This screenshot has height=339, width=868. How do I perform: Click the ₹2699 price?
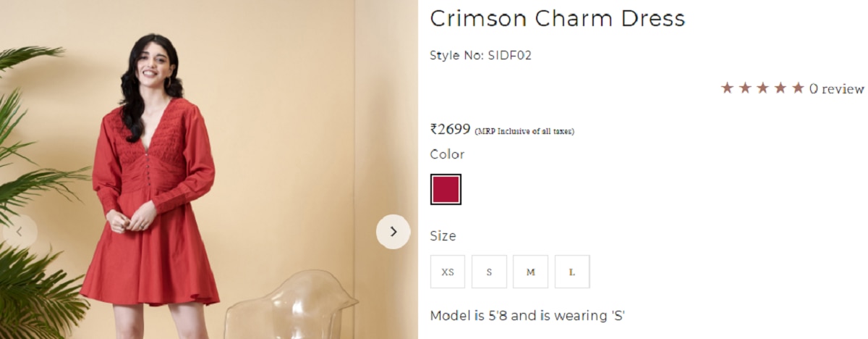[450, 130]
